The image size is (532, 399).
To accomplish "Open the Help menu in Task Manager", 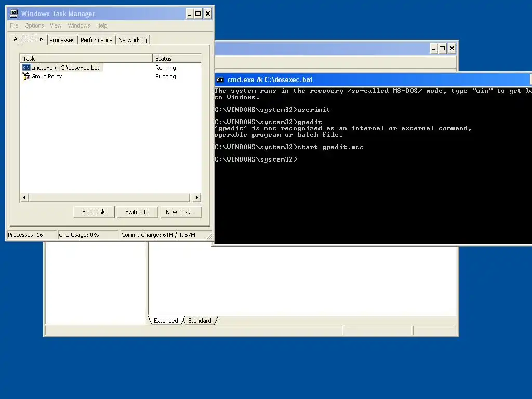I will 101,26.
